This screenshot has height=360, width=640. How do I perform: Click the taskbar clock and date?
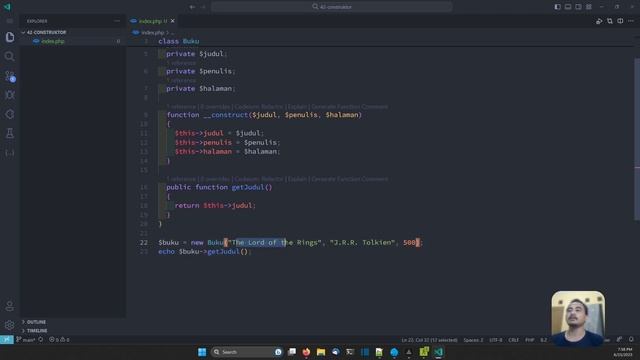(x=624, y=352)
